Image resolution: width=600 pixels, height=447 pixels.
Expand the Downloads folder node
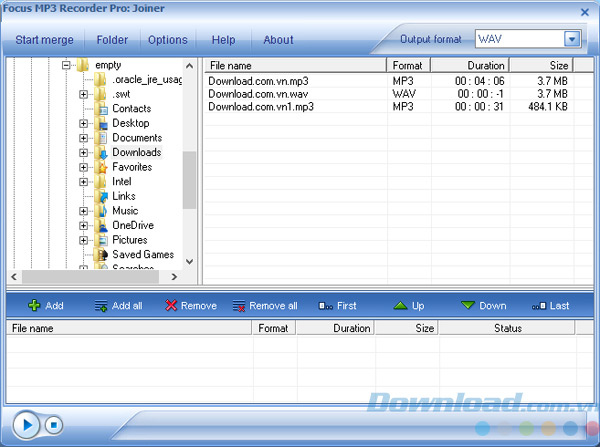tap(83, 152)
